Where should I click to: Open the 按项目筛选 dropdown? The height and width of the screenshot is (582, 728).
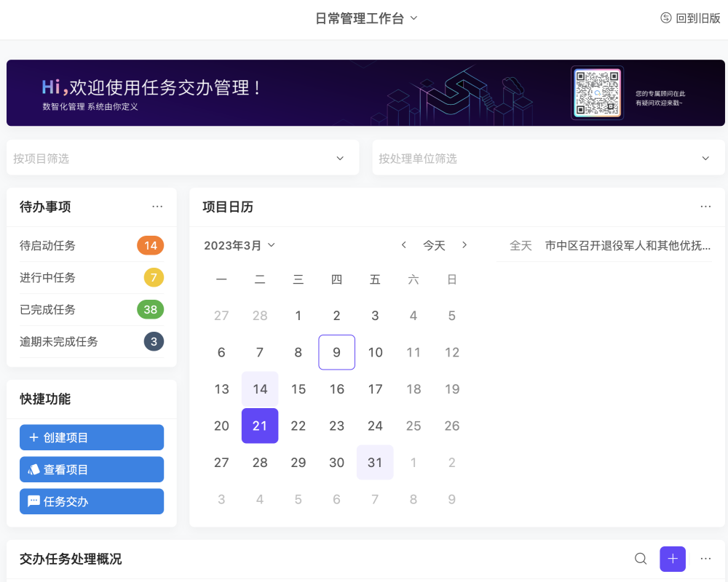click(x=182, y=157)
